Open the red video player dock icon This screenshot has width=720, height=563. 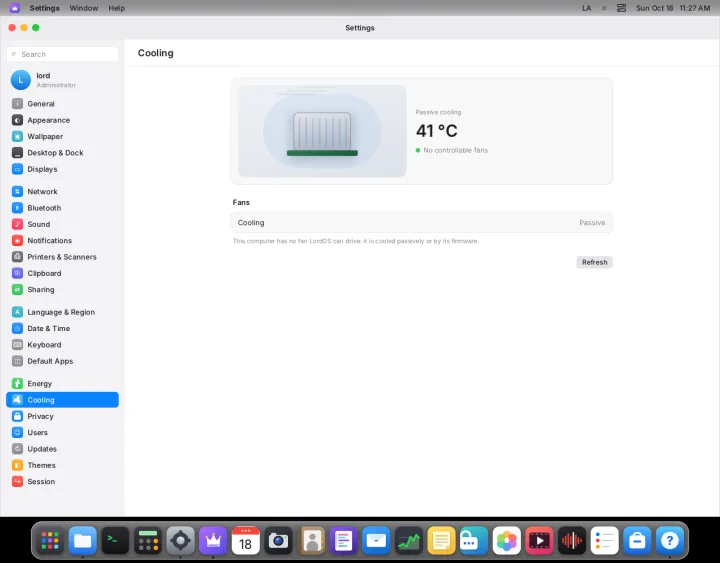coord(539,540)
